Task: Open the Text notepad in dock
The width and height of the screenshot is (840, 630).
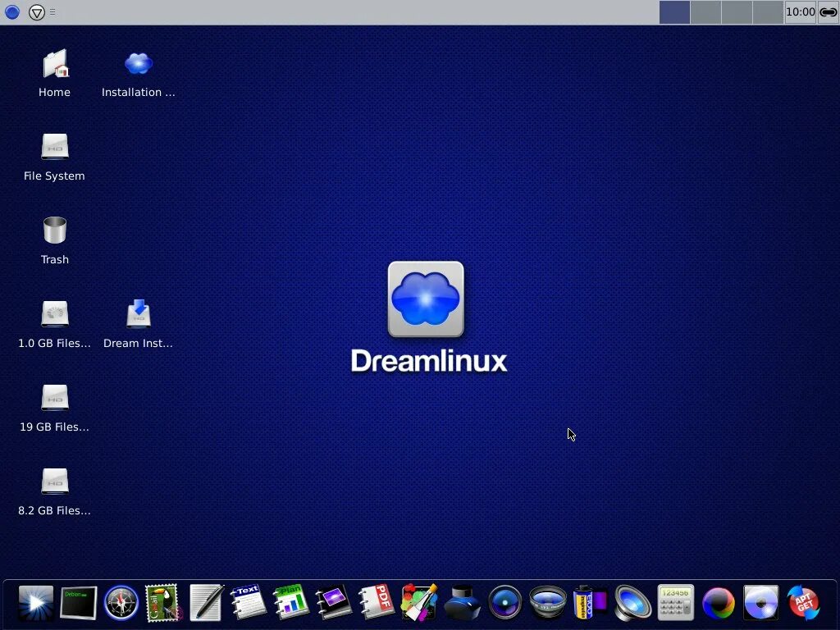Action: 248,603
